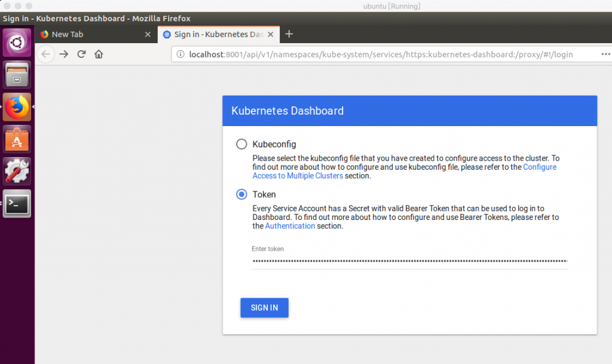Image resolution: width=612 pixels, height=364 pixels.
Task: Open Ubuntu dash search icon in dock
Action: 17,42
